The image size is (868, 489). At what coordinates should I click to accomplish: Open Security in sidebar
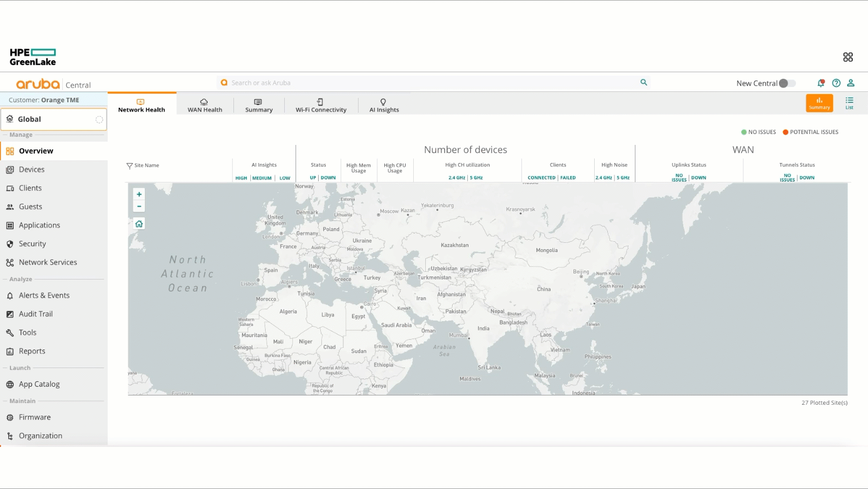[54, 244]
